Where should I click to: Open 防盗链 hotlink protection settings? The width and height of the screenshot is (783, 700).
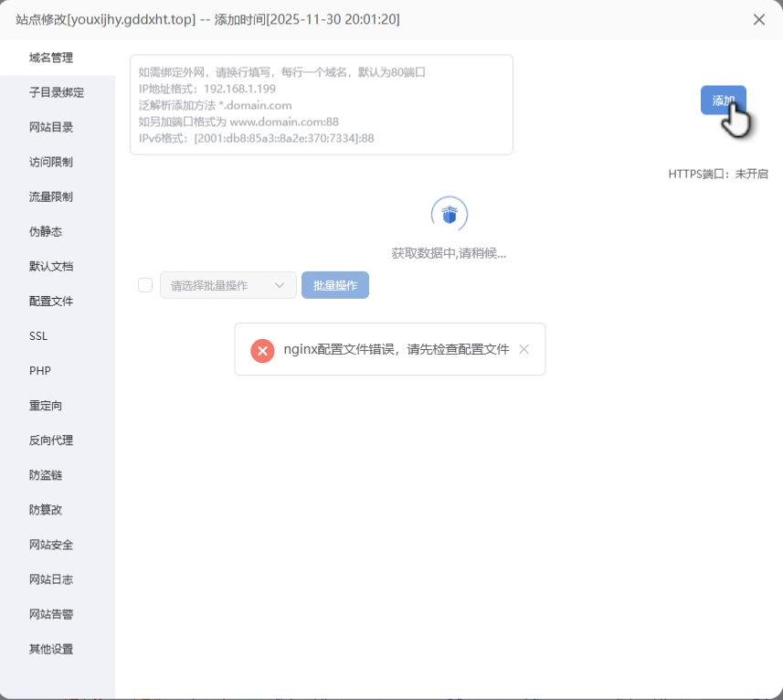pyautogui.click(x=45, y=474)
